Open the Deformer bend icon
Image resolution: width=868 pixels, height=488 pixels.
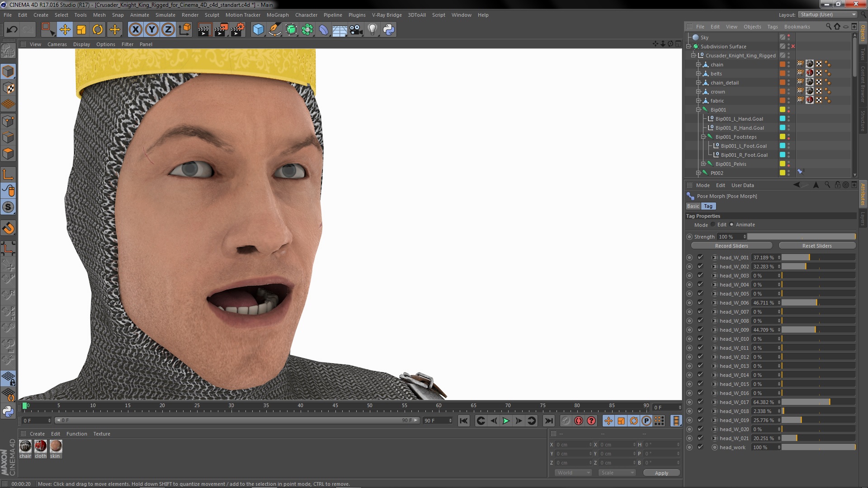click(324, 30)
